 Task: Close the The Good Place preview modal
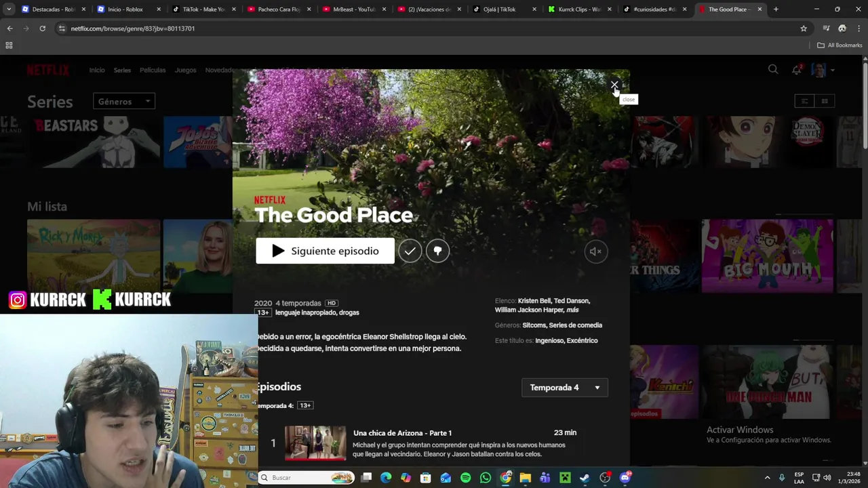click(614, 85)
